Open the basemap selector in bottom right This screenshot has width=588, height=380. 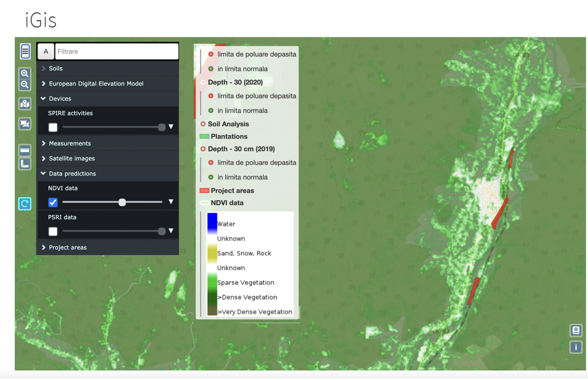576,330
